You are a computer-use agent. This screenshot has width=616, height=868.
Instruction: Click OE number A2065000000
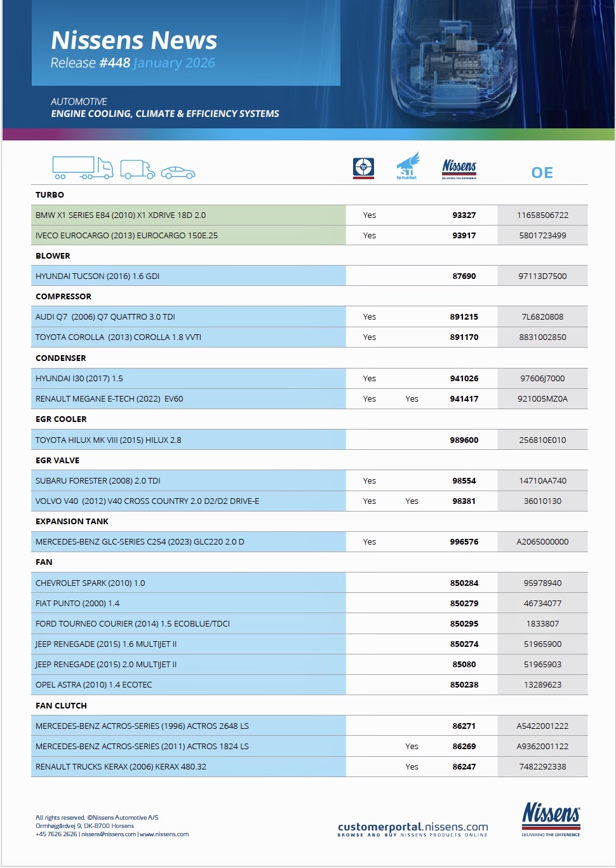pos(542,542)
